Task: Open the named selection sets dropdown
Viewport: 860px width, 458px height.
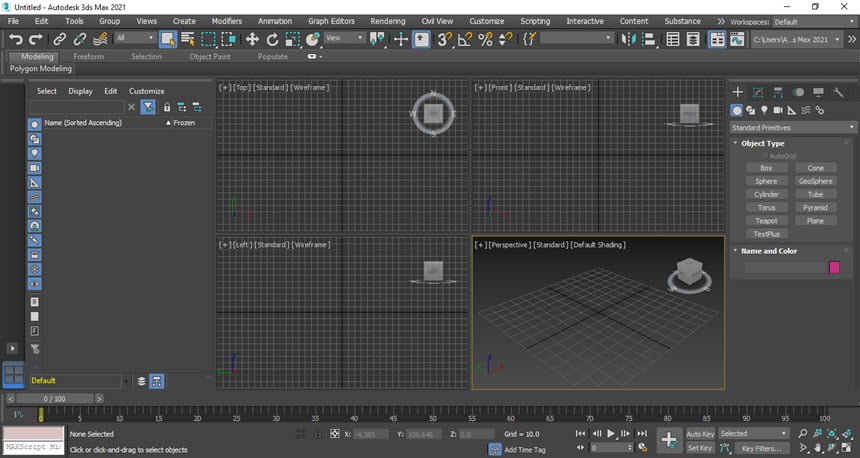Action: [x=576, y=38]
